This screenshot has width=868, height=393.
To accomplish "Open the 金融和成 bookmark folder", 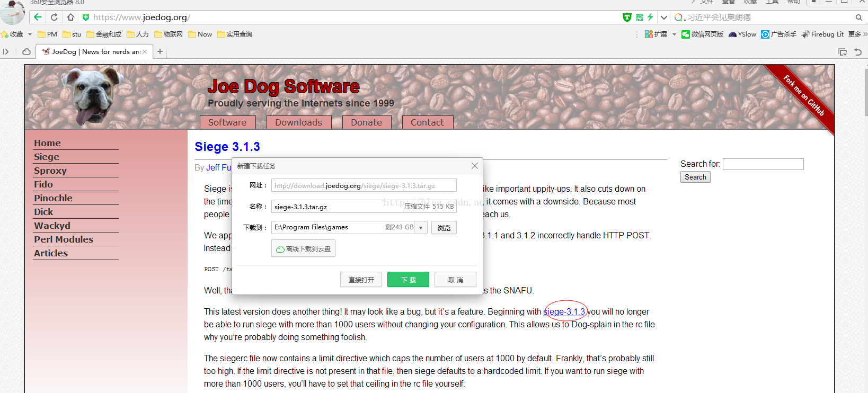I will [104, 34].
